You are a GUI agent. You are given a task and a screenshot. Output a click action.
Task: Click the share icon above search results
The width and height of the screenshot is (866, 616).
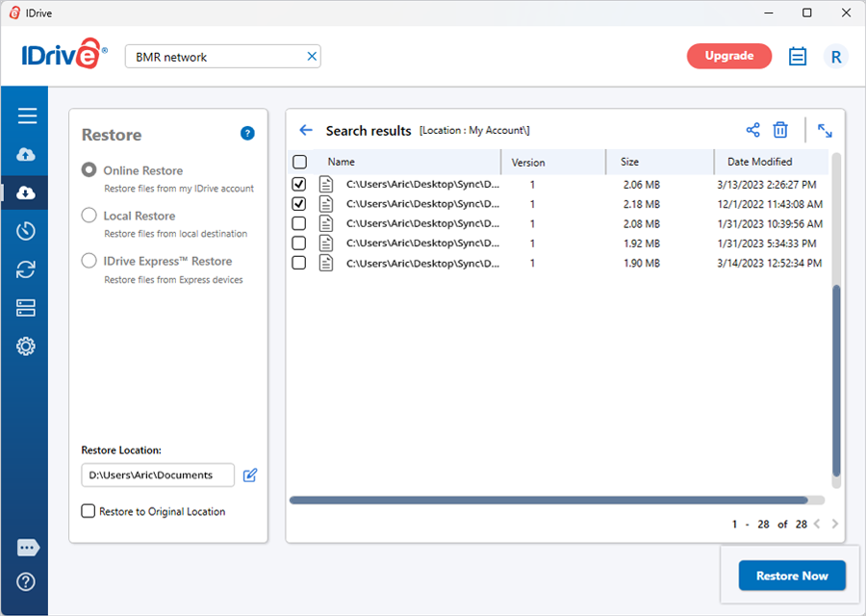pyautogui.click(x=752, y=130)
